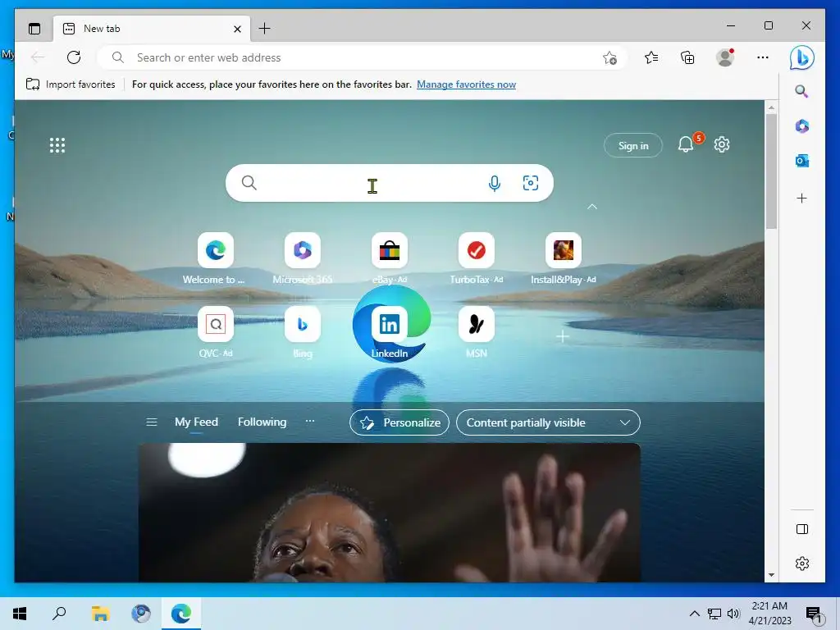Open sidebar settings gear icon
The image size is (840, 630).
click(802, 564)
